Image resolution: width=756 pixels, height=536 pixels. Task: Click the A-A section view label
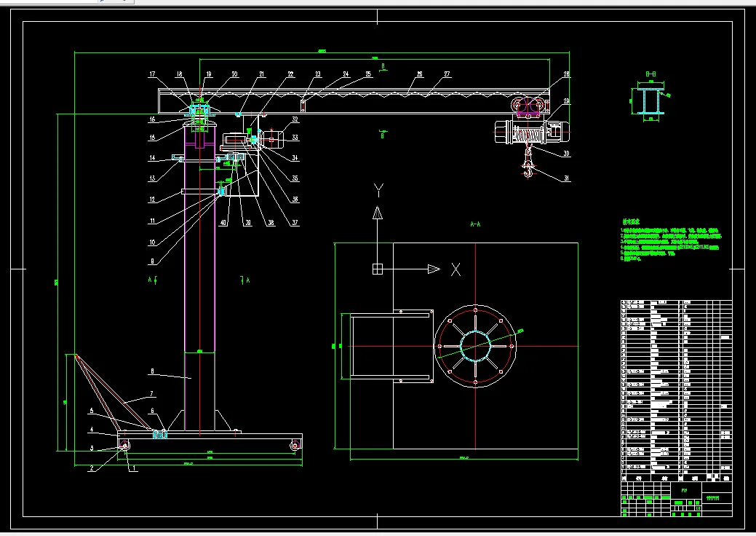pos(475,224)
